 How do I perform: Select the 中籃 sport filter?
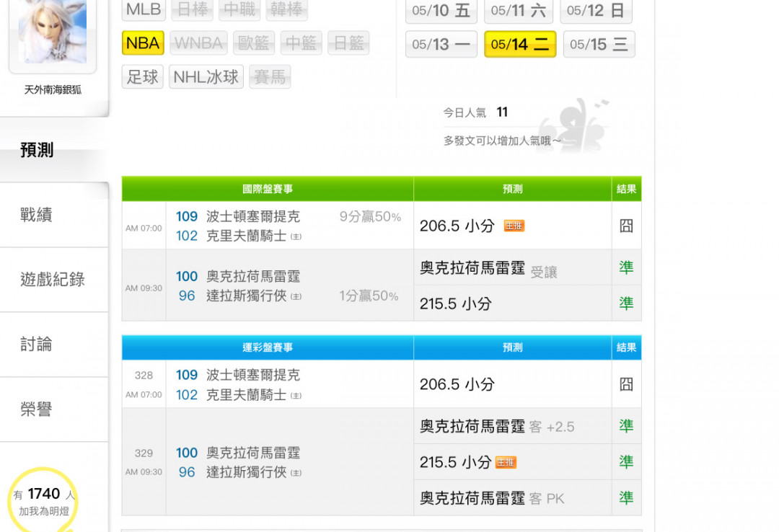(301, 43)
